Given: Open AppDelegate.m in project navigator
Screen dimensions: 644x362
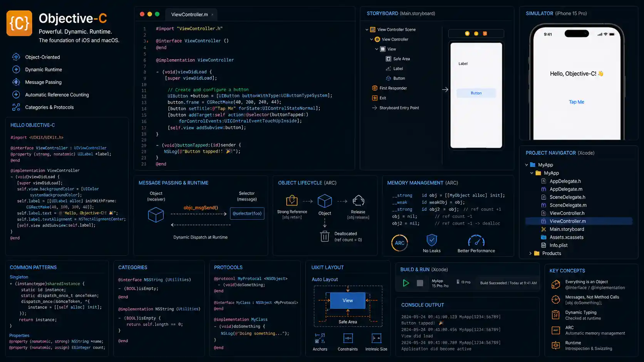Looking at the screenshot, I should [566, 189].
